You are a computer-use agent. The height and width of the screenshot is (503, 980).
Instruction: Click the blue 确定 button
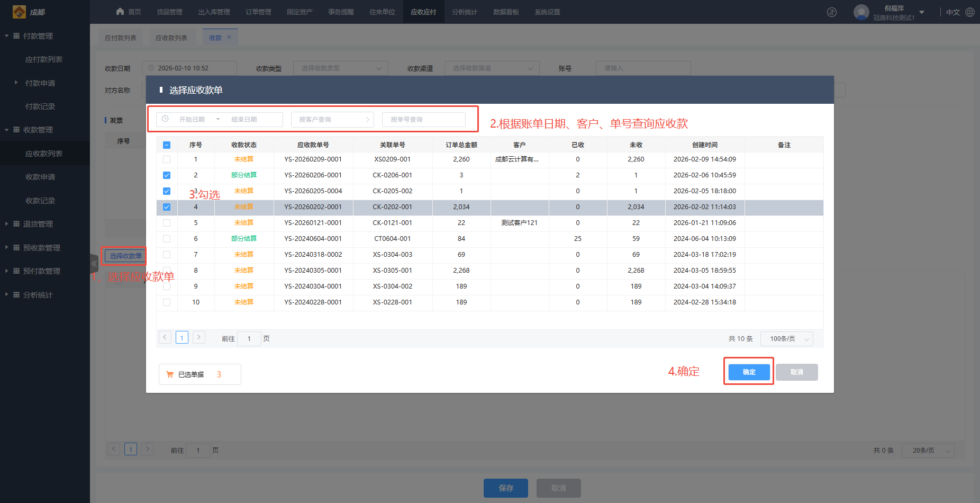tap(749, 372)
